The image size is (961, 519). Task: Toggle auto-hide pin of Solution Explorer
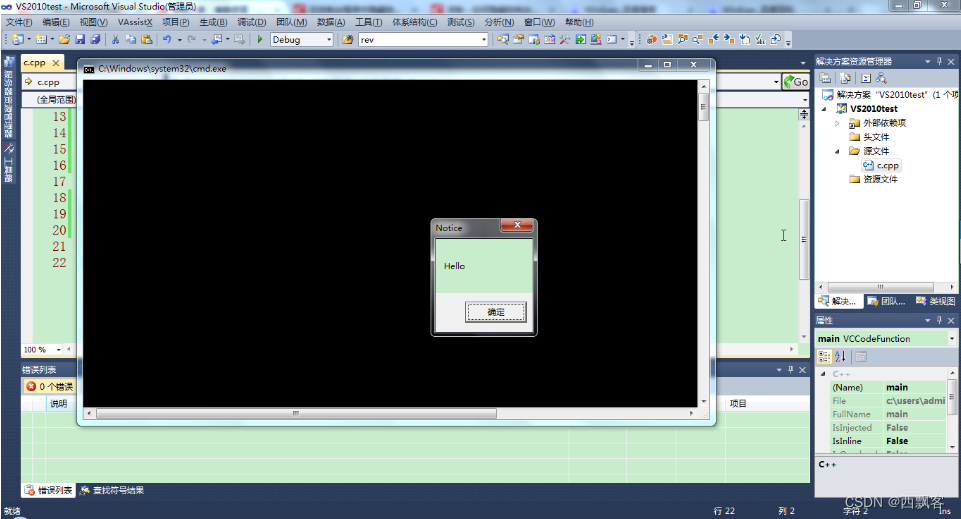click(939, 61)
